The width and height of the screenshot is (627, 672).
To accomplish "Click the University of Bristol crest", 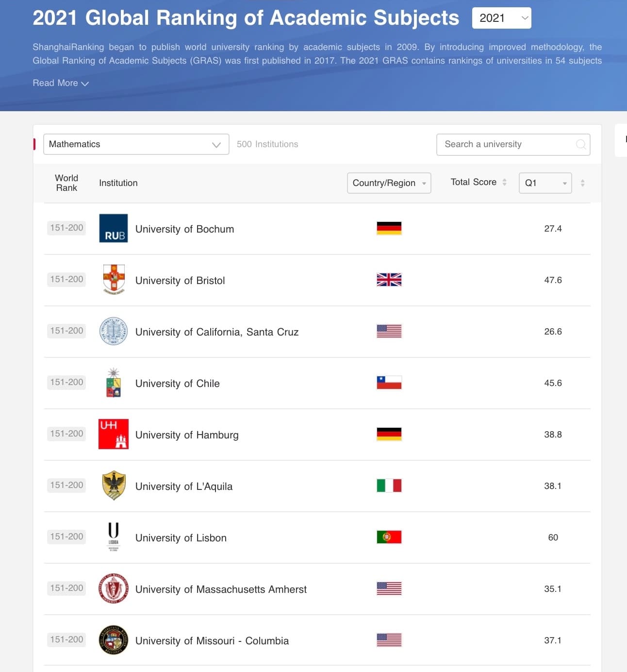I will click(114, 280).
